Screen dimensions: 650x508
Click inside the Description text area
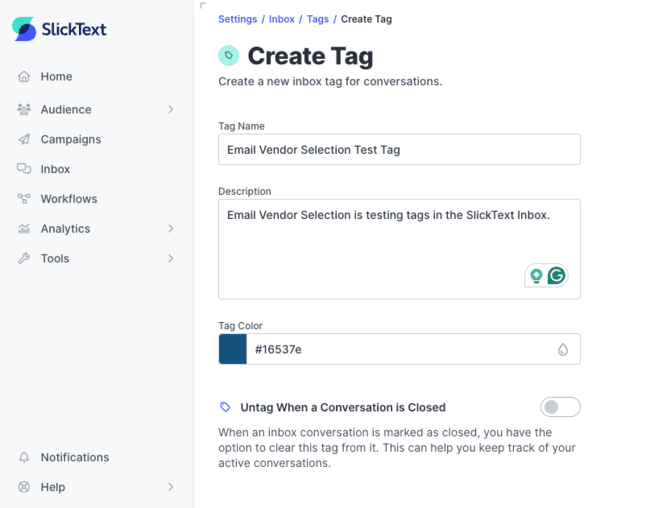tap(399, 249)
